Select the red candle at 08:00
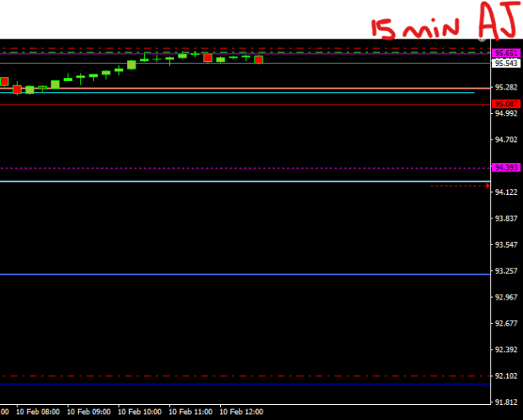Viewport: 523px width, 420px height. coord(17,89)
